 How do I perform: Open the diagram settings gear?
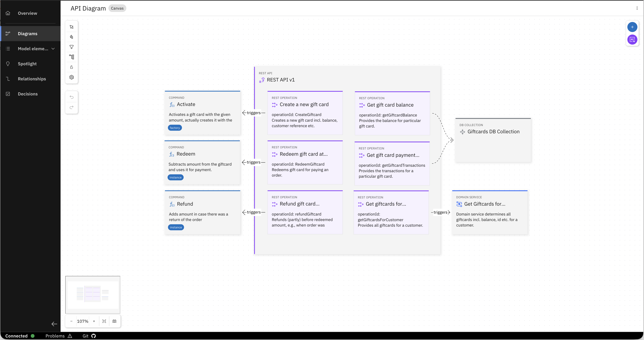[x=72, y=77]
